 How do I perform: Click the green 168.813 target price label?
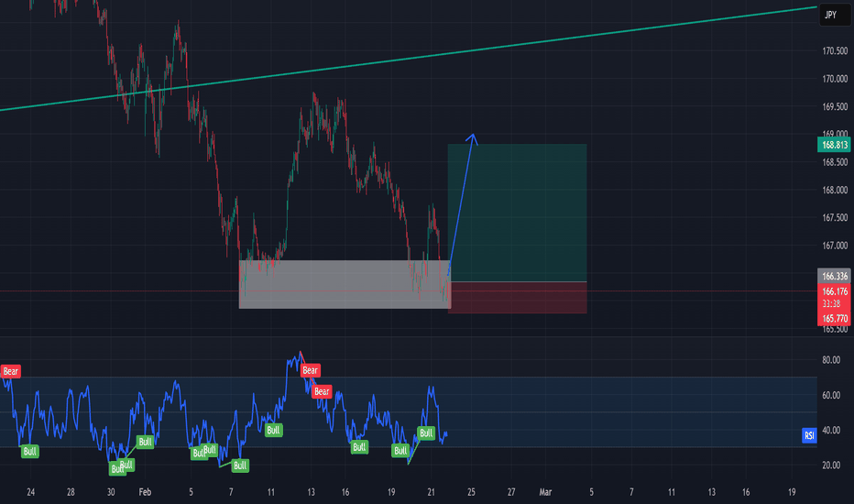tap(834, 145)
